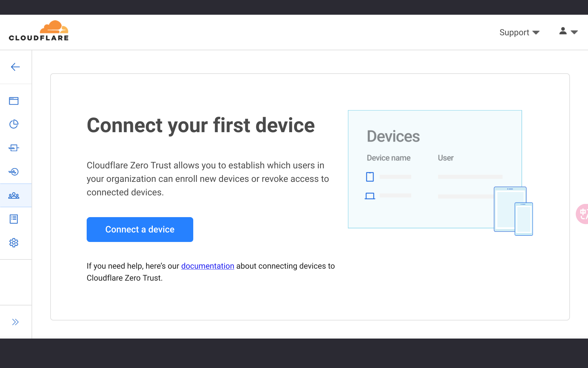Click the tablet and phone device illustration
This screenshot has height=368, width=588.
pyautogui.click(x=514, y=211)
